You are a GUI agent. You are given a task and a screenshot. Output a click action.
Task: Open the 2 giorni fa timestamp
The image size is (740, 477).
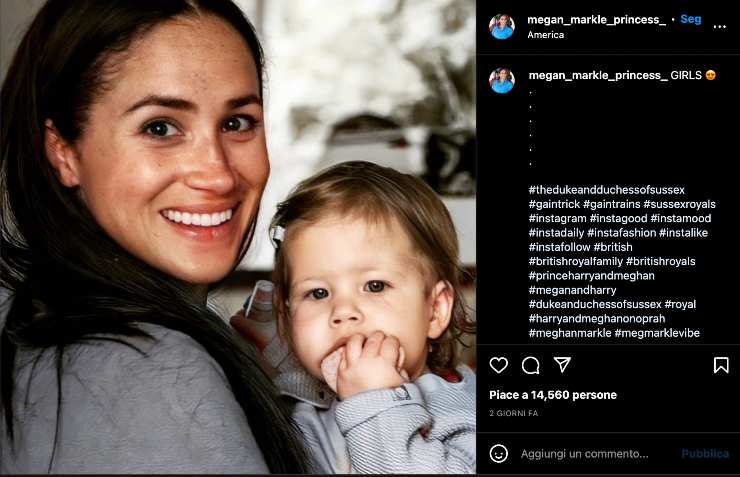click(x=513, y=413)
